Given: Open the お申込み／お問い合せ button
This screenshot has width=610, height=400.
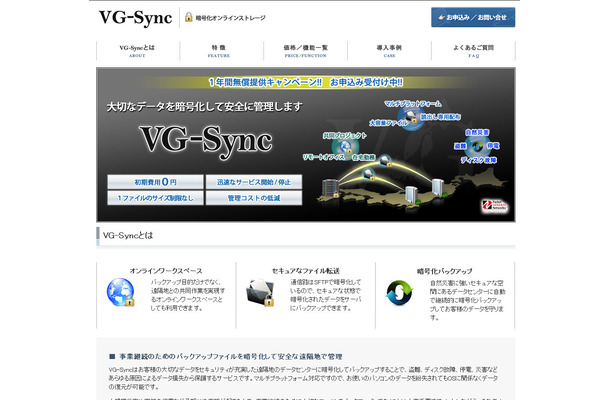Looking at the screenshot, I should coord(473,18).
